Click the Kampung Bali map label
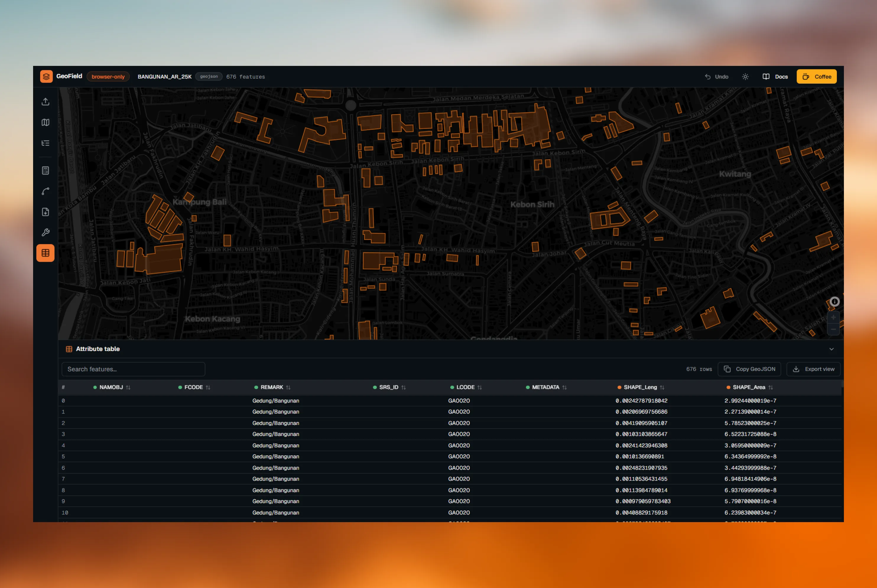 pos(199,202)
